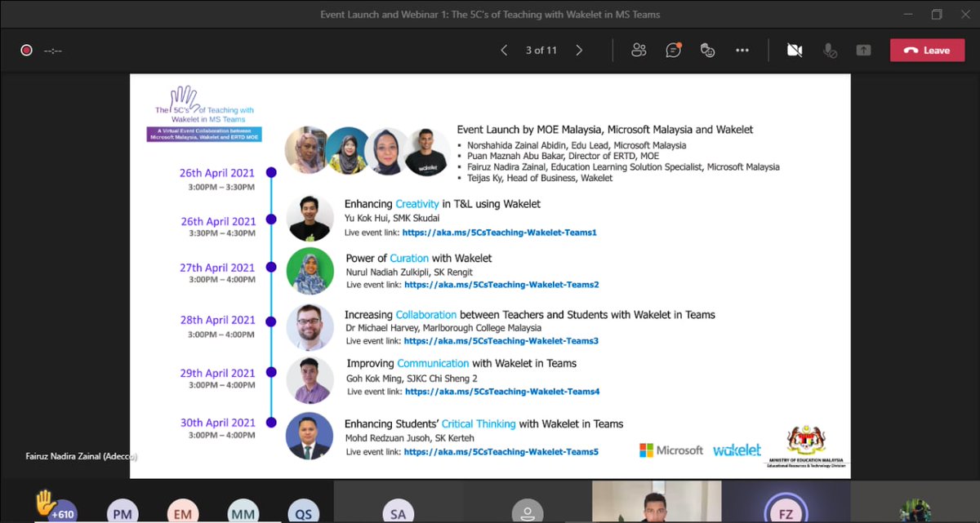Click the '30th April 2021' date text
The height and width of the screenshot is (523, 980).
218,423
